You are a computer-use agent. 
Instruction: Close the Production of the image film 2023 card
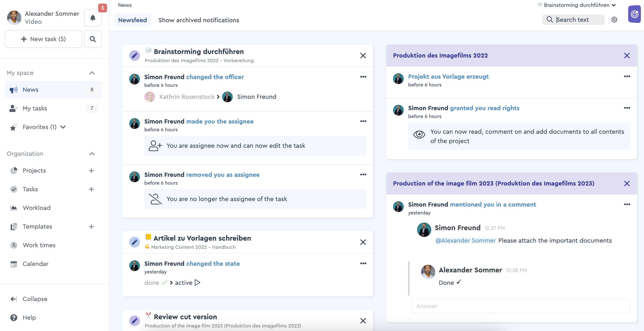coord(627,183)
